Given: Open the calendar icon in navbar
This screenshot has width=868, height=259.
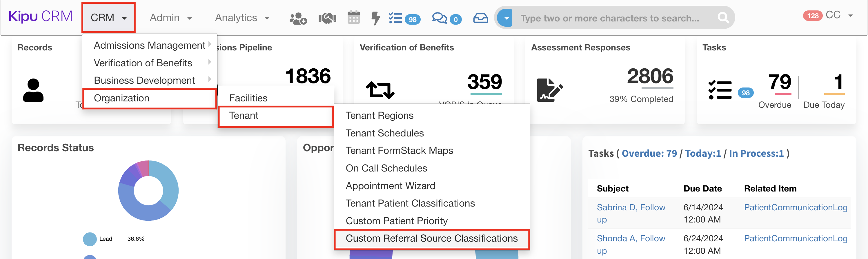Looking at the screenshot, I should 353,17.
